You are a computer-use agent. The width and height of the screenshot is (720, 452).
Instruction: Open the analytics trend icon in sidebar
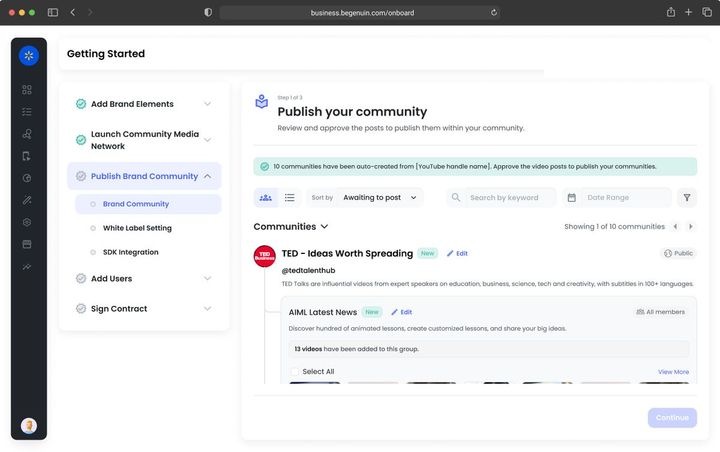point(27,266)
